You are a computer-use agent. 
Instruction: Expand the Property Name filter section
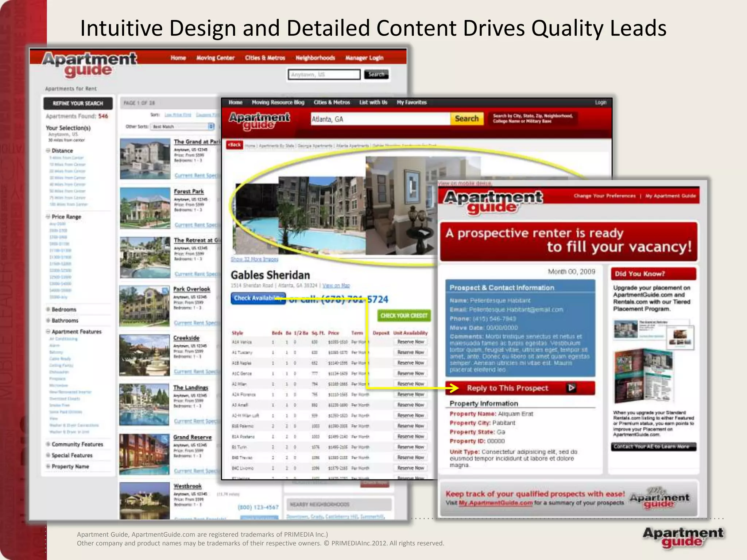click(48, 466)
